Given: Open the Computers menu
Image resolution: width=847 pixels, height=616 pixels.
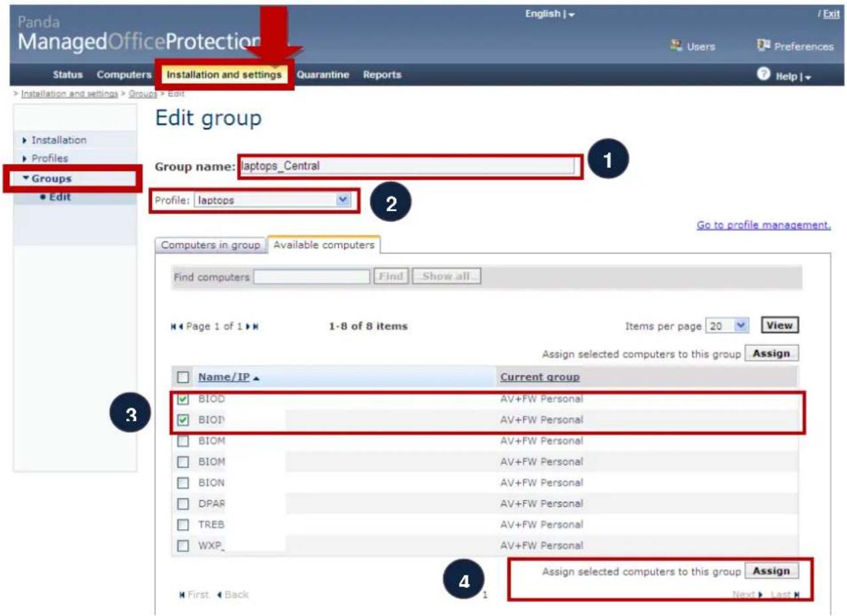Looking at the screenshot, I should coord(124,75).
